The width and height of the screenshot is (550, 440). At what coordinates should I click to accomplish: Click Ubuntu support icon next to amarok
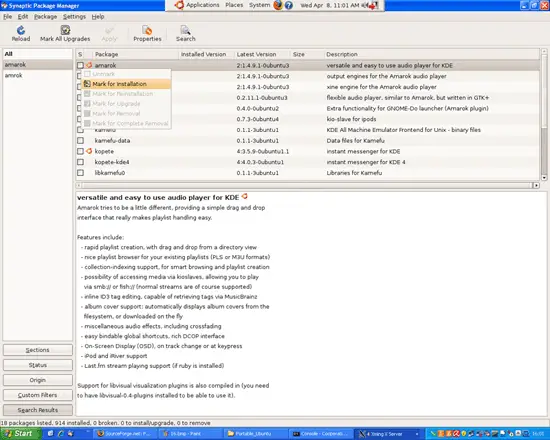pyautogui.click(x=89, y=65)
